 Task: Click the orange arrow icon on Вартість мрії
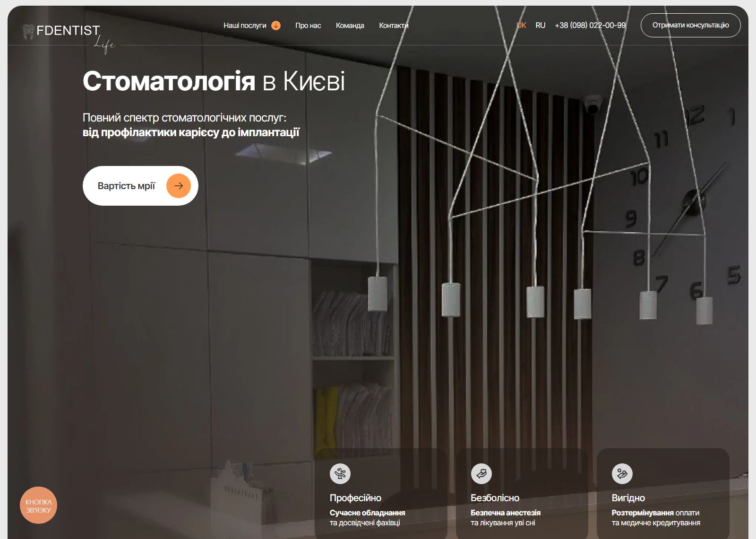point(179,186)
